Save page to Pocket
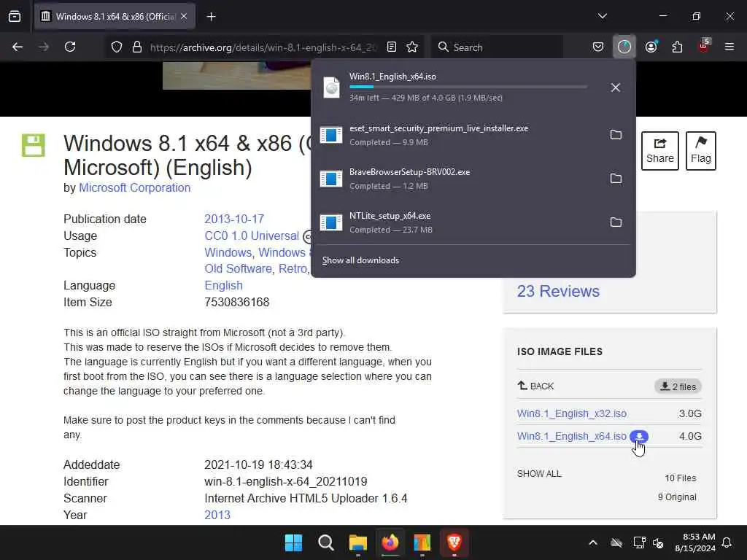 pos(598,47)
